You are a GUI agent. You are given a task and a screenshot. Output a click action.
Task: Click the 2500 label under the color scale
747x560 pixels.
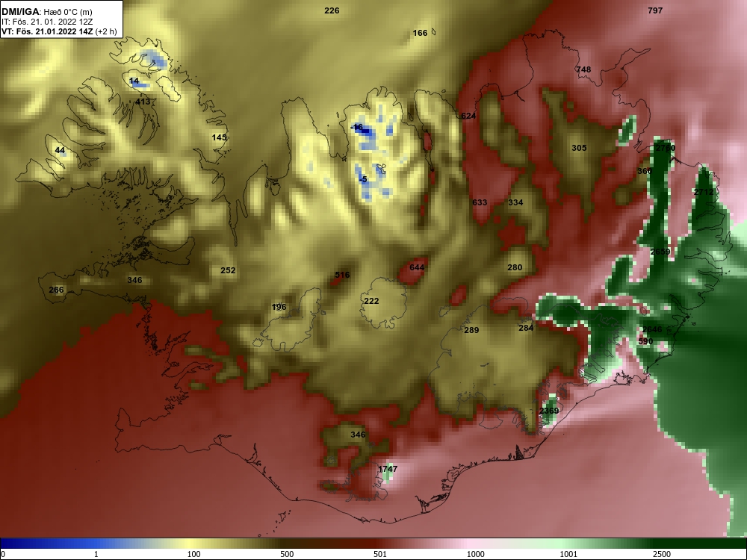[x=662, y=554]
